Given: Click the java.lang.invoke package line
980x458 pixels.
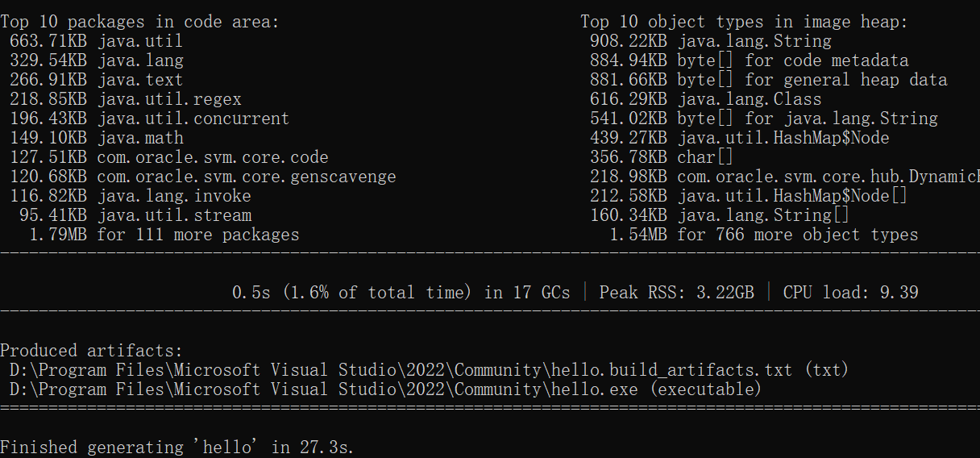Looking at the screenshot, I should click(174, 196).
